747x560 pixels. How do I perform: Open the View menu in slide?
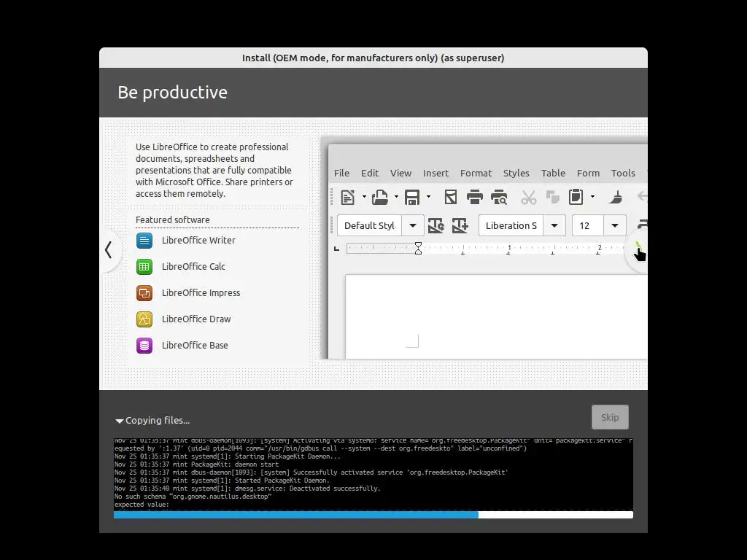[400, 174]
